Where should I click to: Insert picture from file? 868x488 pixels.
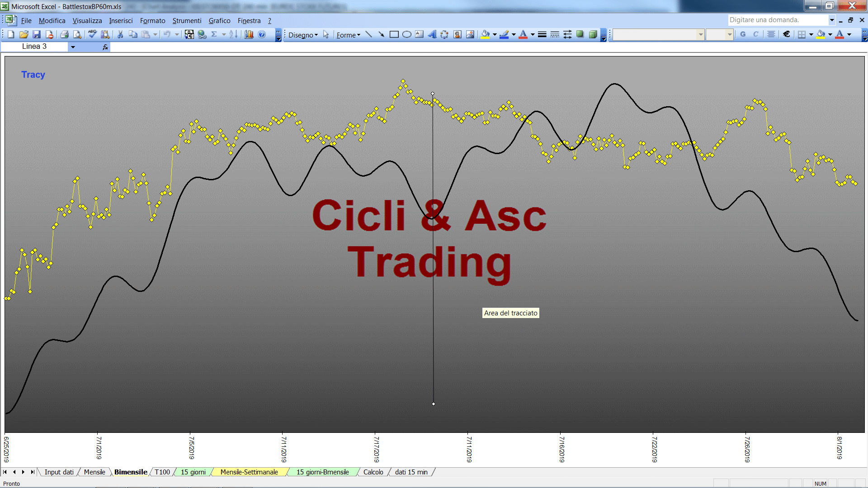coord(470,35)
